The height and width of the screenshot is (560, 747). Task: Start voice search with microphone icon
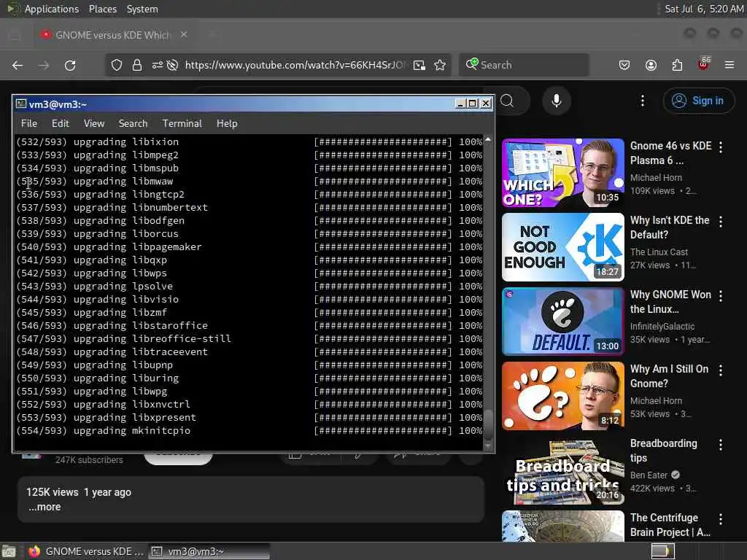click(557, 101)
